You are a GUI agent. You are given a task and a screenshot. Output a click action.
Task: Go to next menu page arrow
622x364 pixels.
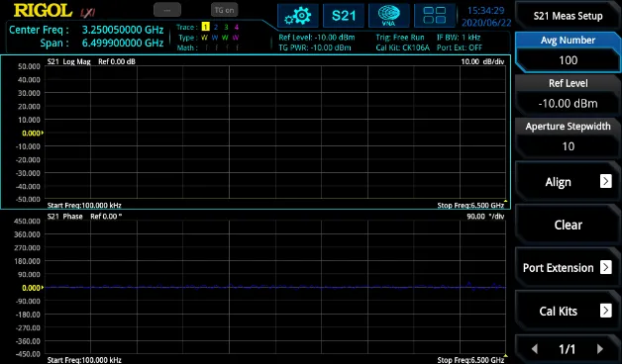(600, 349)
